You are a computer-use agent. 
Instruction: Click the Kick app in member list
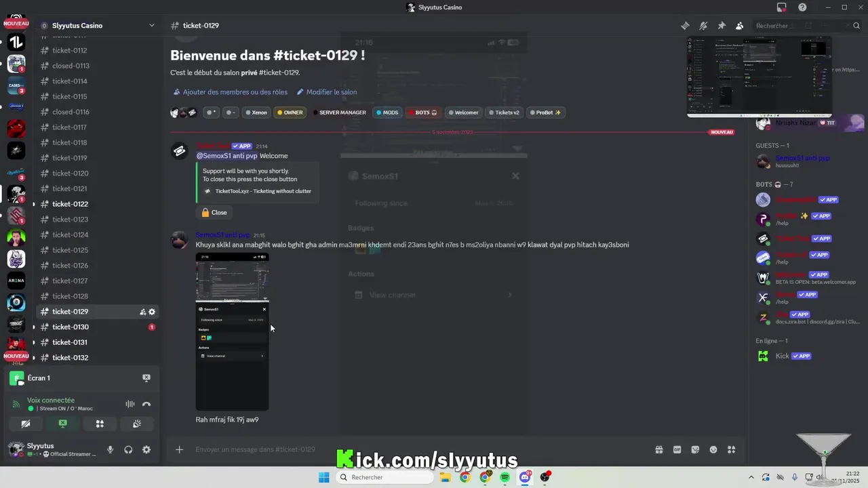coord(807,356)
